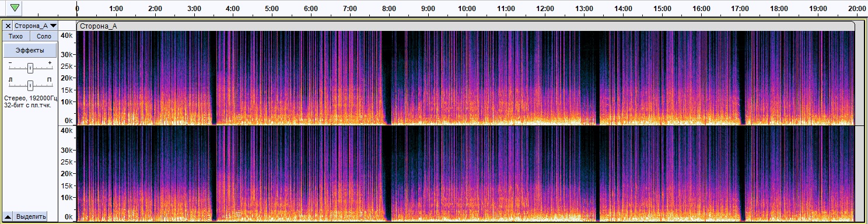Viewport: 868px width, 224px height.
Task: Click 19:00 mark on the timeline ruler
Action: point(818,9)
